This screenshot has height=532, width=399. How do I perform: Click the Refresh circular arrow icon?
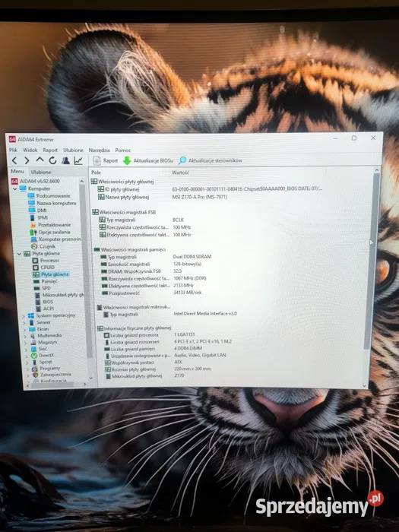52,160
